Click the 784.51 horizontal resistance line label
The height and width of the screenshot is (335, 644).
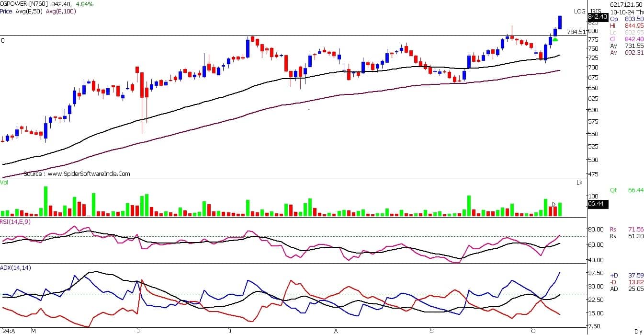coord(576,32)
